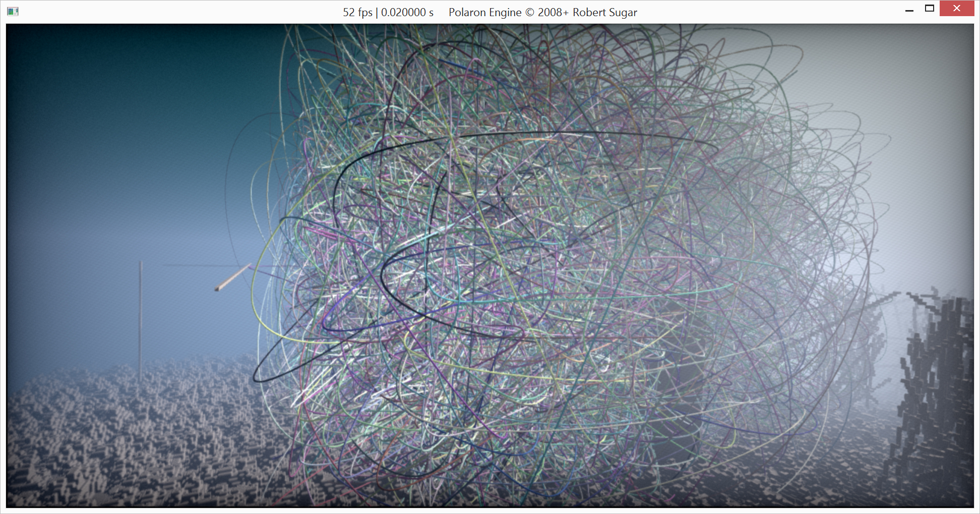Maximize the Polaron Engine window
980x514 pixels.
pyautogui.click(x=930, y=9)
